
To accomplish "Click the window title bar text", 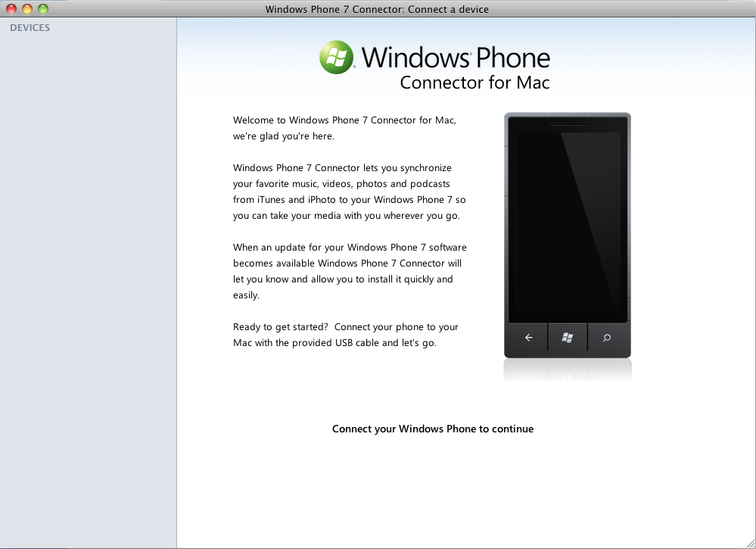I will [377, 9].
